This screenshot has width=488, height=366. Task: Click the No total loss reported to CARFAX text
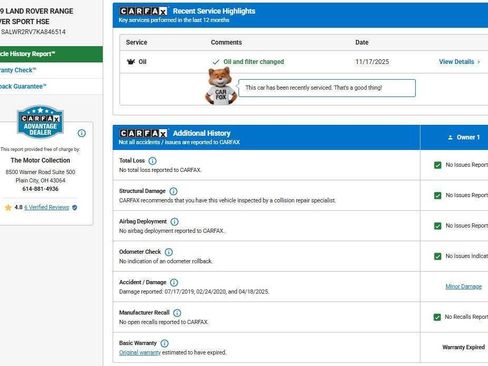coord(160,170)
